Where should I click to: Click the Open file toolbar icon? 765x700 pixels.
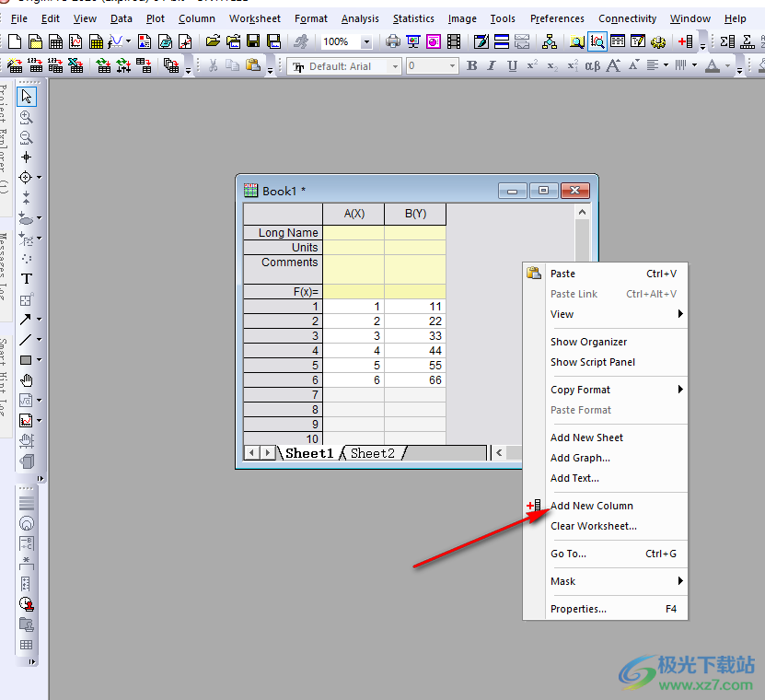213,42
